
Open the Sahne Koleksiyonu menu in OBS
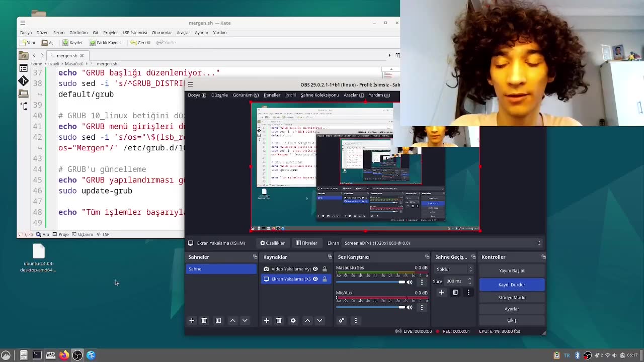pos(320,95)
